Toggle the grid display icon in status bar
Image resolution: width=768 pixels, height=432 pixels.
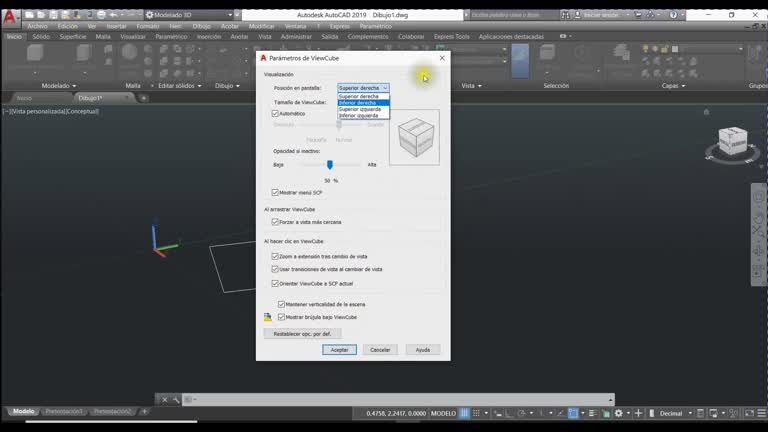(x=464, y=413)
